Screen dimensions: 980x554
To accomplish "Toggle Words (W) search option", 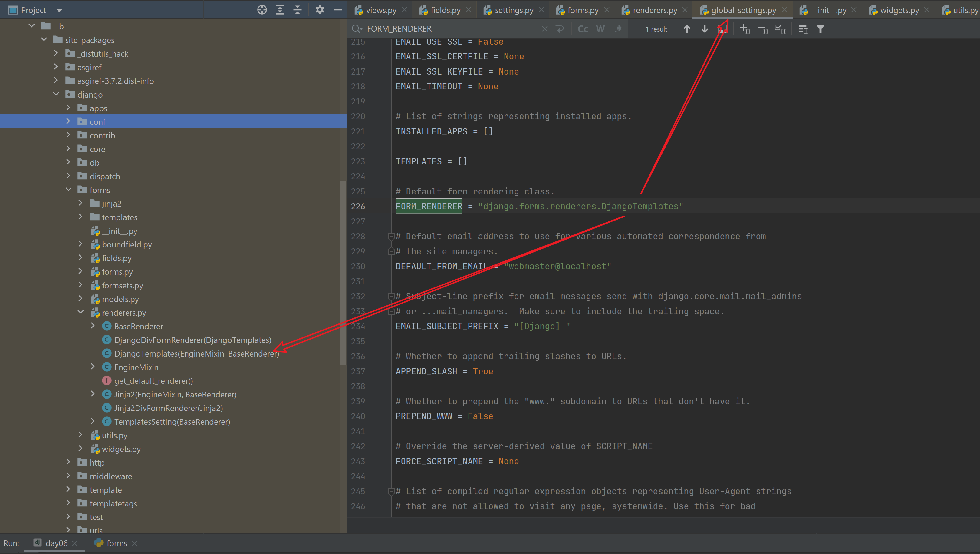I will [600, 29].
